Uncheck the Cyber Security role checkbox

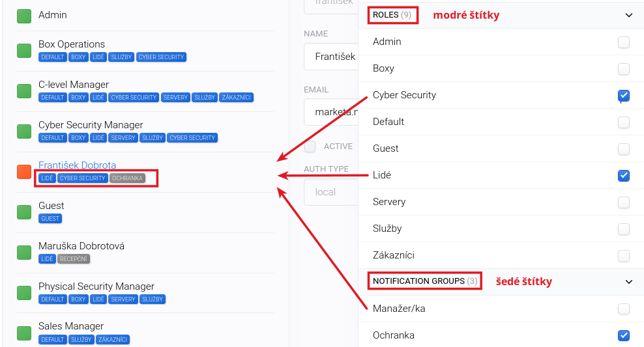[624, 96]
